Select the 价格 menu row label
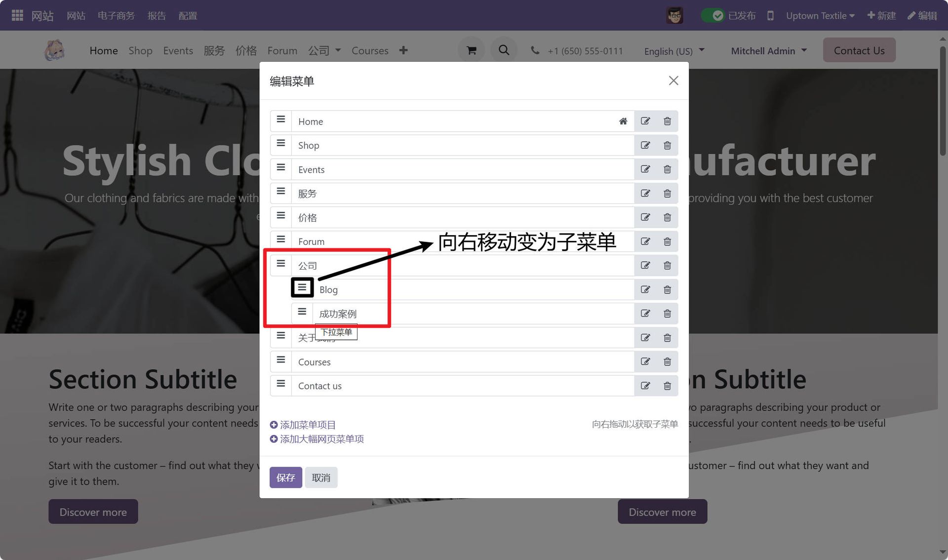This screenshot has width=948, height=560. (308, 217)
